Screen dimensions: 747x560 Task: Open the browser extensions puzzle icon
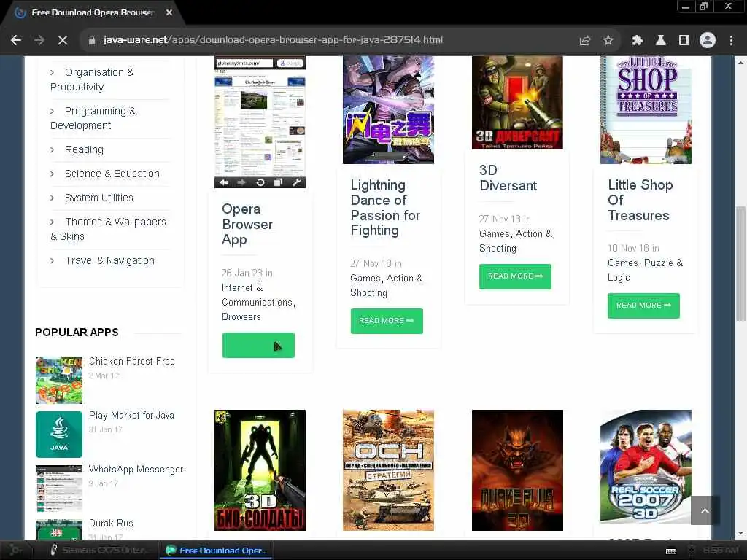638,41
